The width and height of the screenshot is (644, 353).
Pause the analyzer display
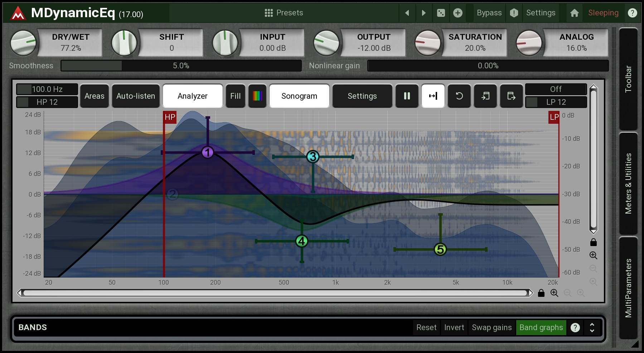pyautogui.click(x=407, y=96)
